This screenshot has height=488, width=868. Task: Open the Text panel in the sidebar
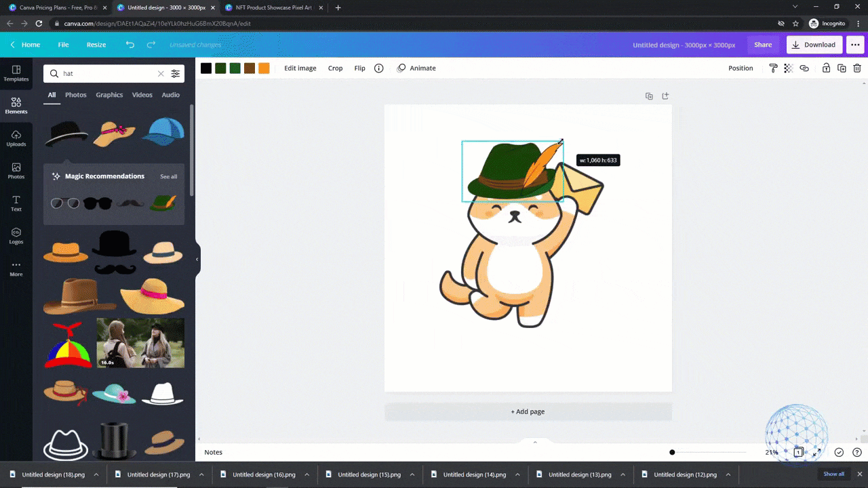tap(16, 203)
